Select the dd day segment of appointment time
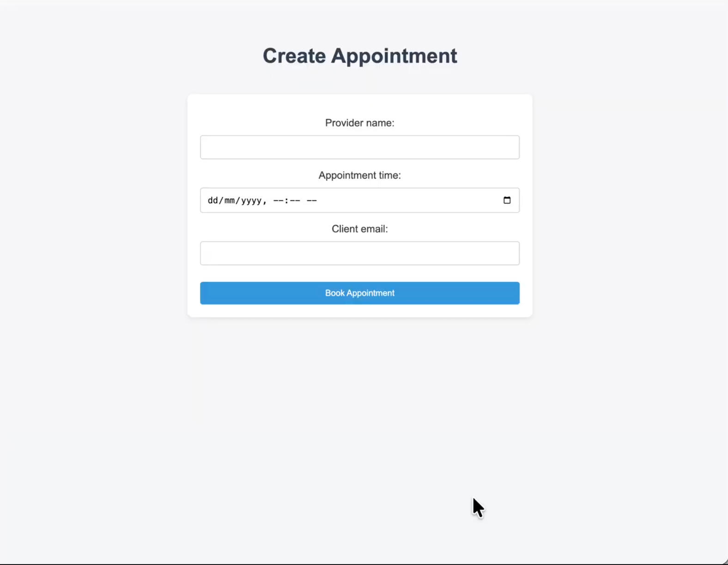 tap(212, 200)
